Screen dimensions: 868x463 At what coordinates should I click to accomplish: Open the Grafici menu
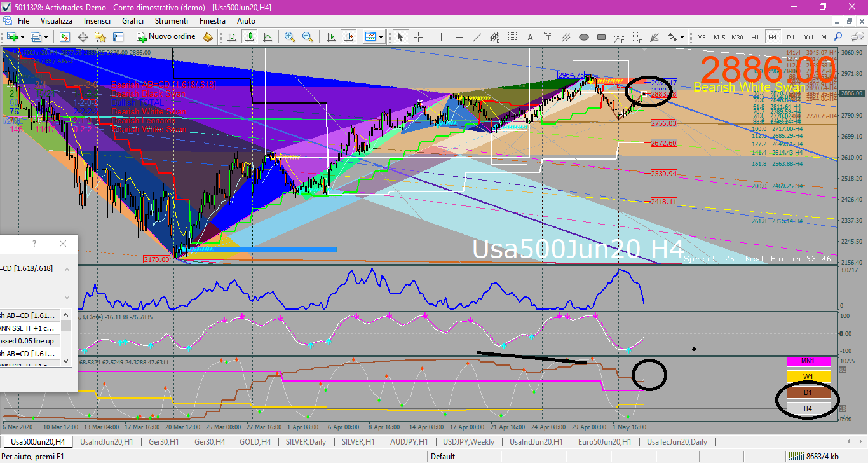point(133,21)
